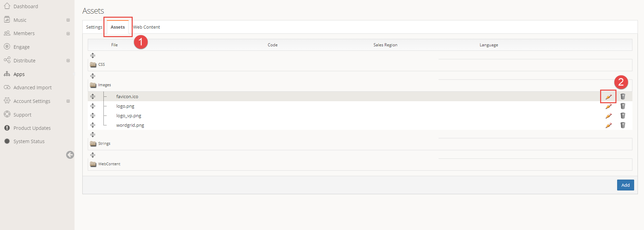Expand the Music sidebar menu
Viewport: 644px width, 230px height.
click(x=68, y=20)
